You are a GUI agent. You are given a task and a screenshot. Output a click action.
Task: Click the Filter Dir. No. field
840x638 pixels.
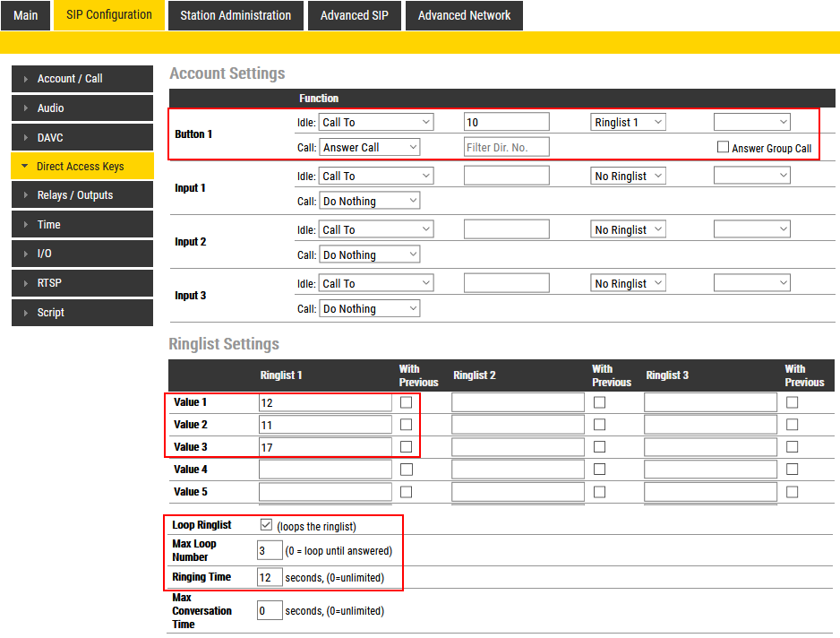506,147
